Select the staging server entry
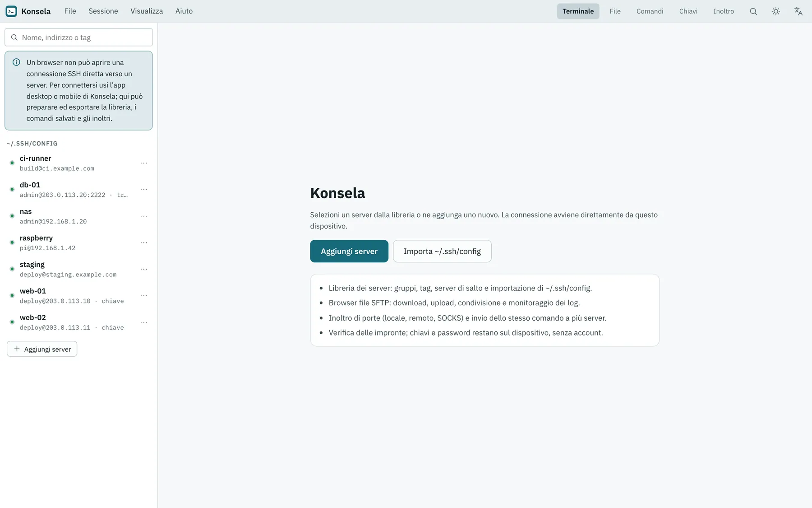This screenshot has width=812, height=508. tap(78, 269)
